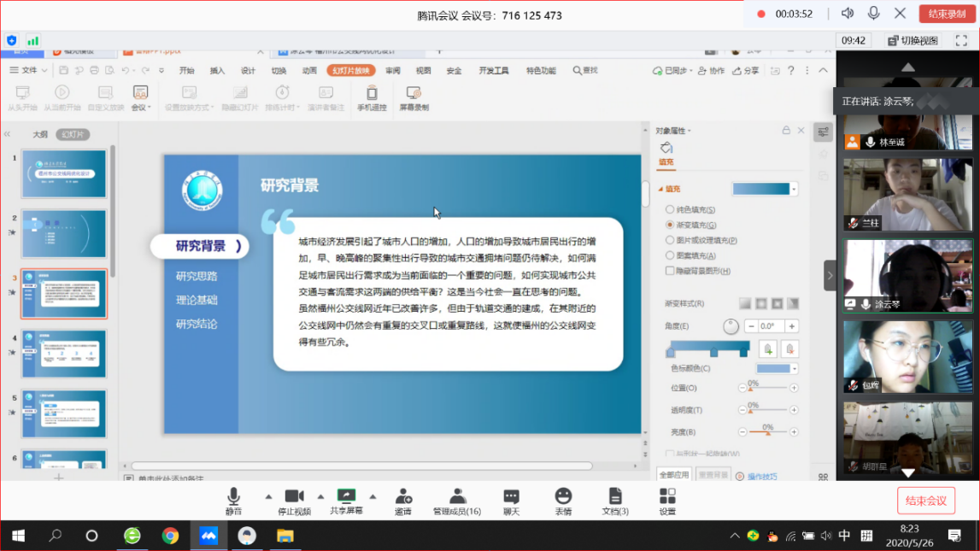
Task: Toggle hide background graphics checkbox
Action: tap(669, 271)
